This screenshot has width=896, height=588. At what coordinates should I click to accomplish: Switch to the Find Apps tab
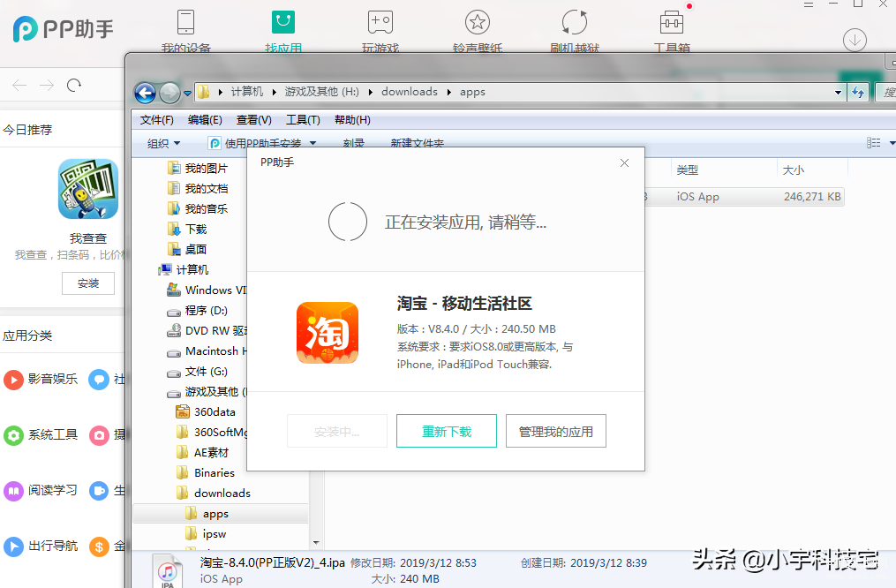click(x=283, y=32)
